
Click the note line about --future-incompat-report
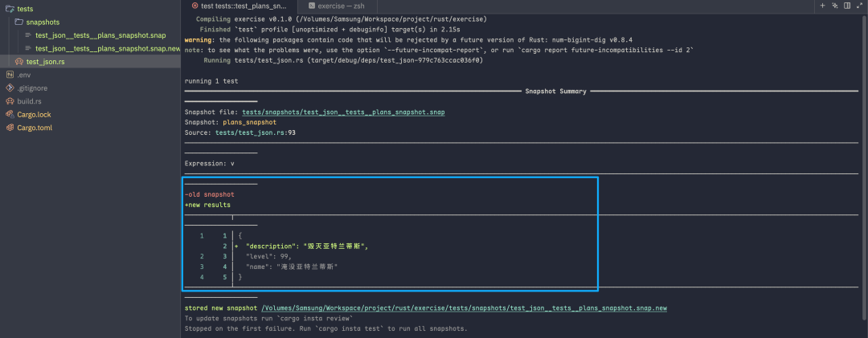(x=439, y=51)
